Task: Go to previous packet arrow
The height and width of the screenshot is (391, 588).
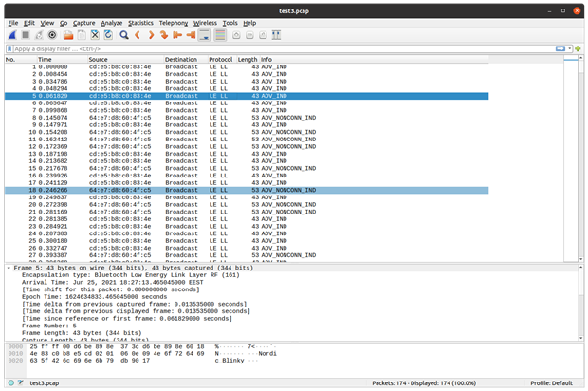Action: (x=138, y=35)
